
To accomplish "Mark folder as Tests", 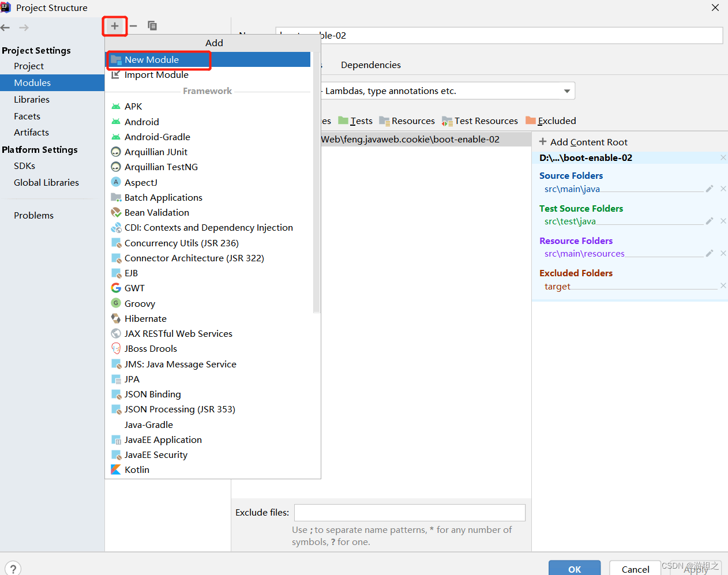I will pos(355,121).
